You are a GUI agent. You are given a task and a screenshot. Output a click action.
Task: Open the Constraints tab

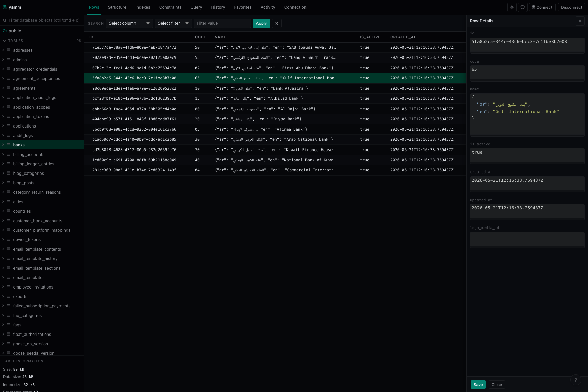[170, 7]
